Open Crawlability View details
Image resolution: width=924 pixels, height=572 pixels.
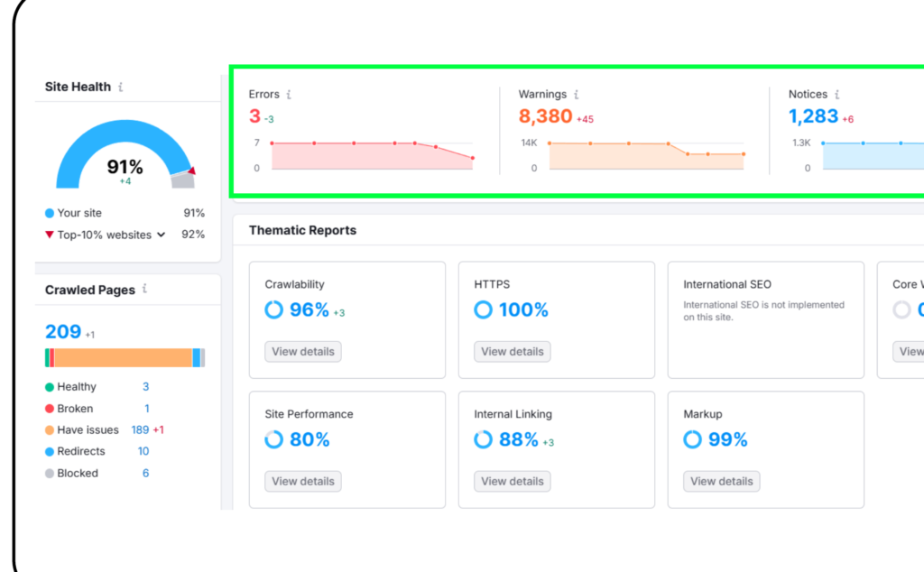coord(303,352)
